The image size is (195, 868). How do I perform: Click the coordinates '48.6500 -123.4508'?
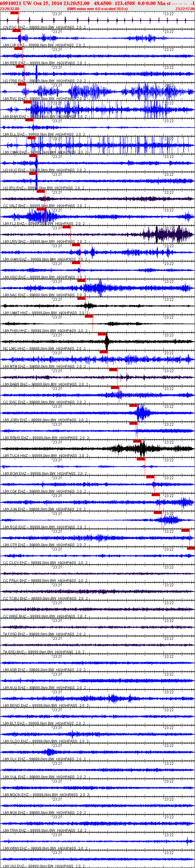click(114, 3)
